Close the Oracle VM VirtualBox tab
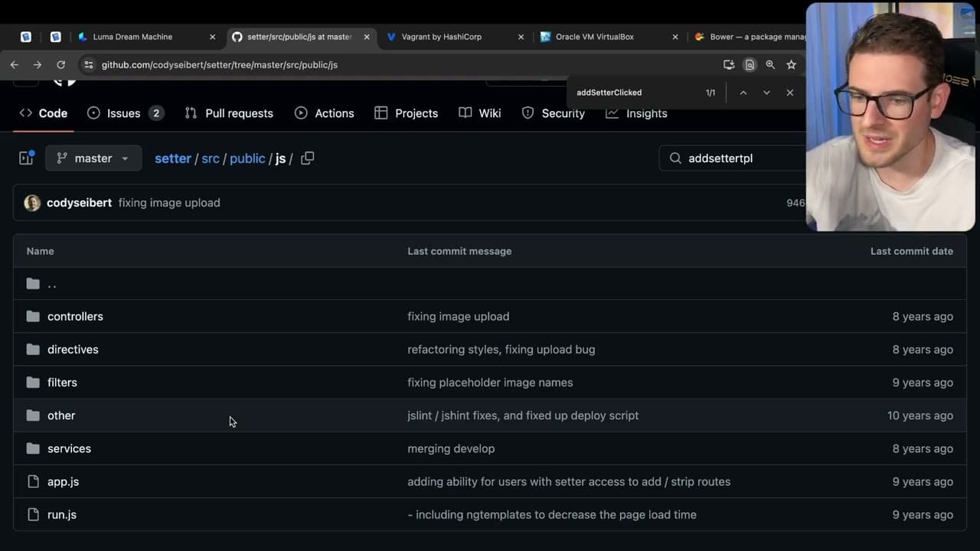This screenshot has height=551, width=980. tap(675, 37)
